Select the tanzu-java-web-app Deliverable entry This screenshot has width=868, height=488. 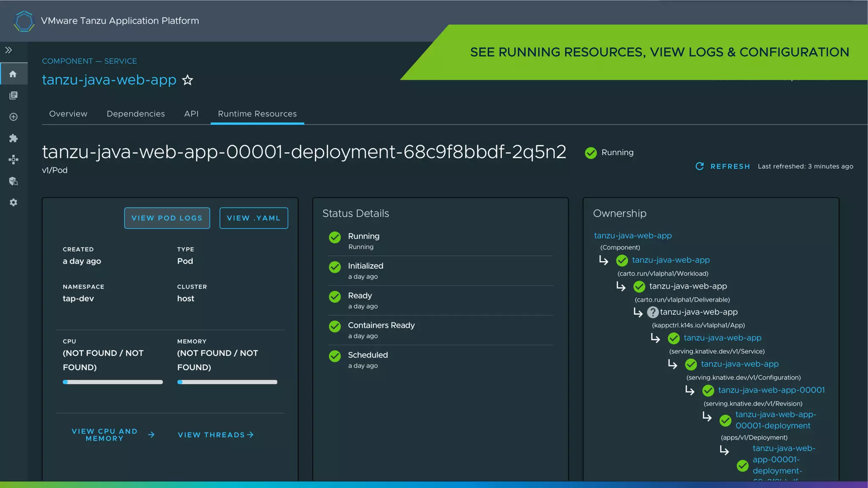click(x=688, y=286)
